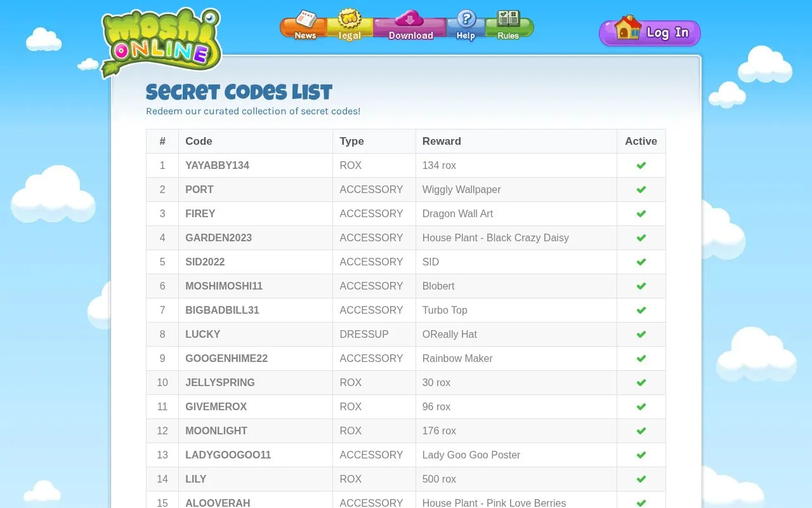Screen dimensions: 812x508
Task: Click the green checkmark in the BIGBADBILL31 row
Action: coord(641,310)
